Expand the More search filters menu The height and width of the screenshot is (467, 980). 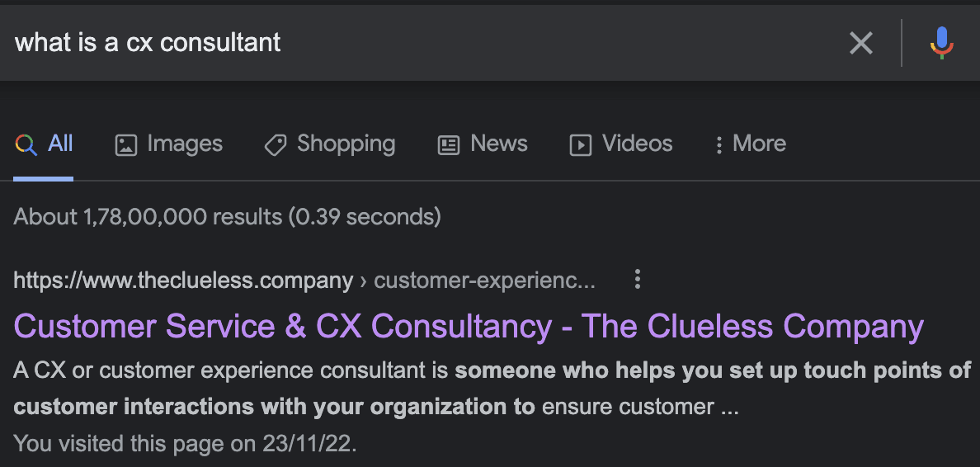click(750, 144)
